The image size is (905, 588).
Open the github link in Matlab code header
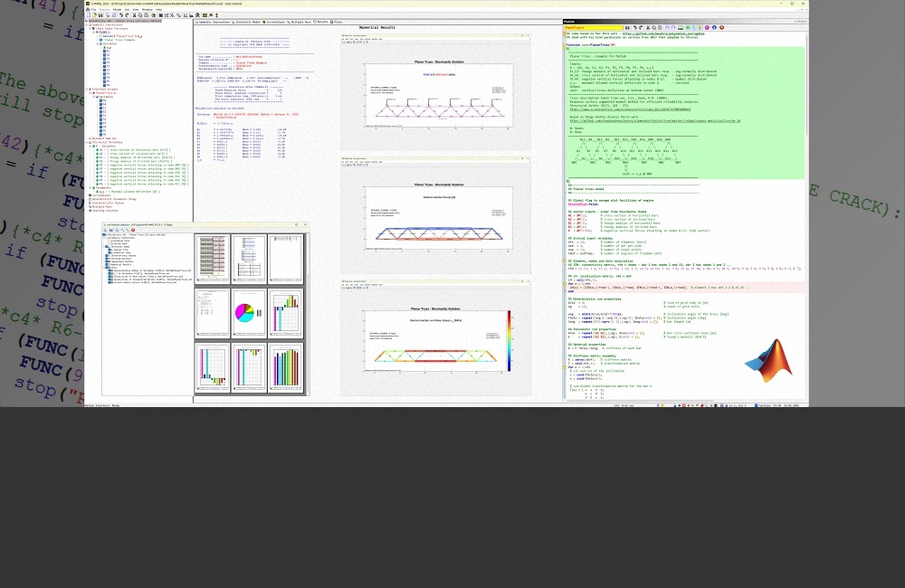tap(663, 33)
